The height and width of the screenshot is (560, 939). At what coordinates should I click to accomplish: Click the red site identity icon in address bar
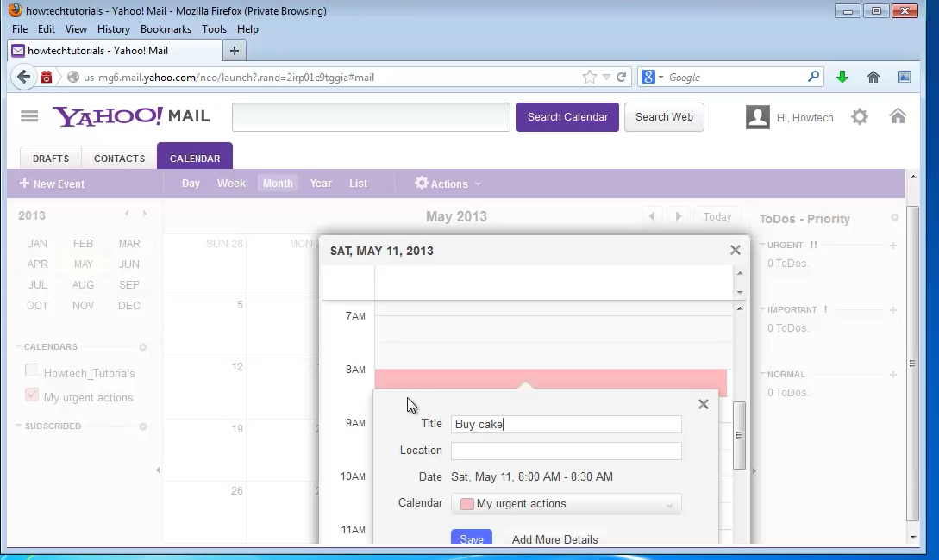point(47,78)
